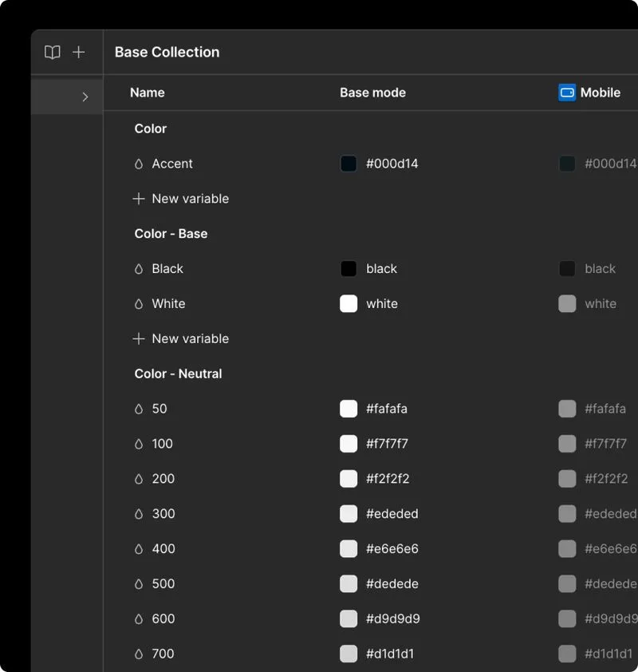Add a new variable under Color group
The height and width of the screenshot is (672, 638).
[x=180, y=199]
